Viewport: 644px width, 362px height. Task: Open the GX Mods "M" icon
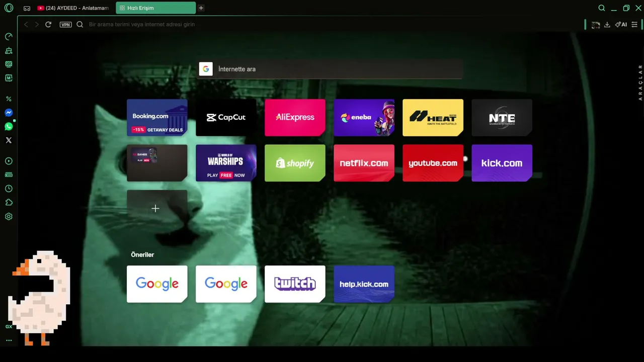click(9, 78)
